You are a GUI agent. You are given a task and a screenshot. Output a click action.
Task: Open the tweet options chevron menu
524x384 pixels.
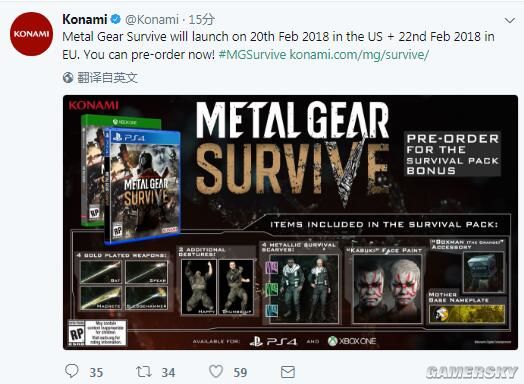coord(509,20)
